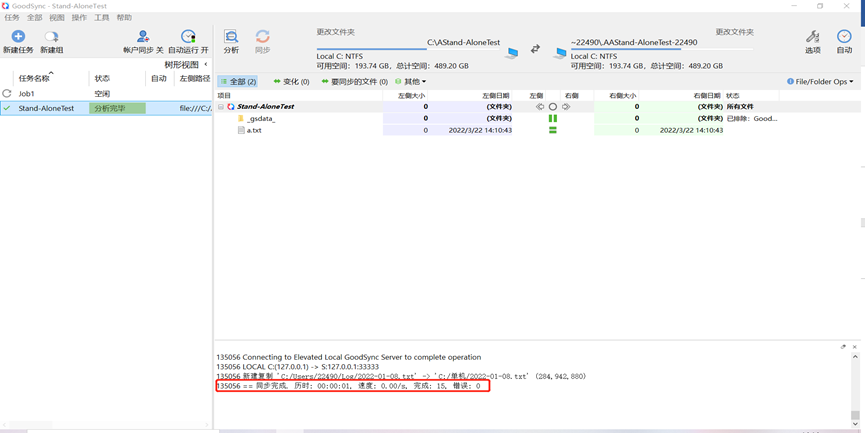Image resolution: width=865 pixels, height=433 pixels.
Task: Close the log panel with X
Action: 855,347
